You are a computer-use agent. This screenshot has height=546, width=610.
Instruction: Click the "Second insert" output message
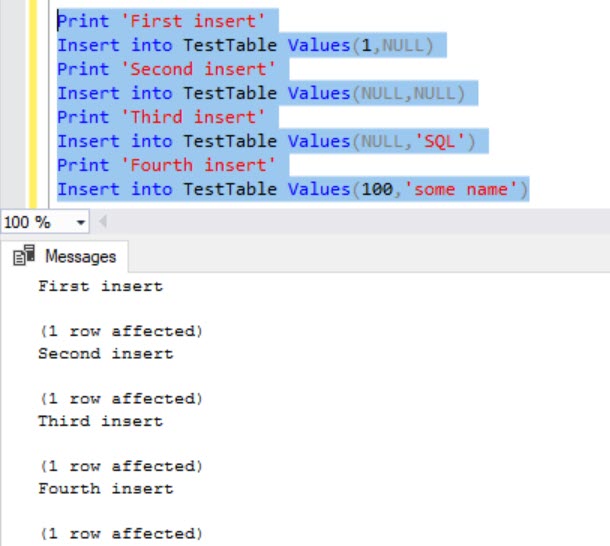(x=105, y=353)
